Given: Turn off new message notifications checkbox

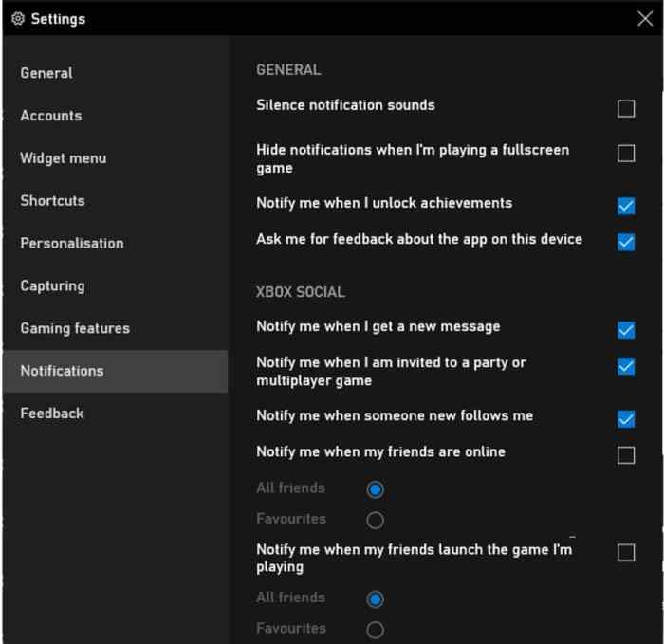Looking at the screenshot, I should point(625,330).
